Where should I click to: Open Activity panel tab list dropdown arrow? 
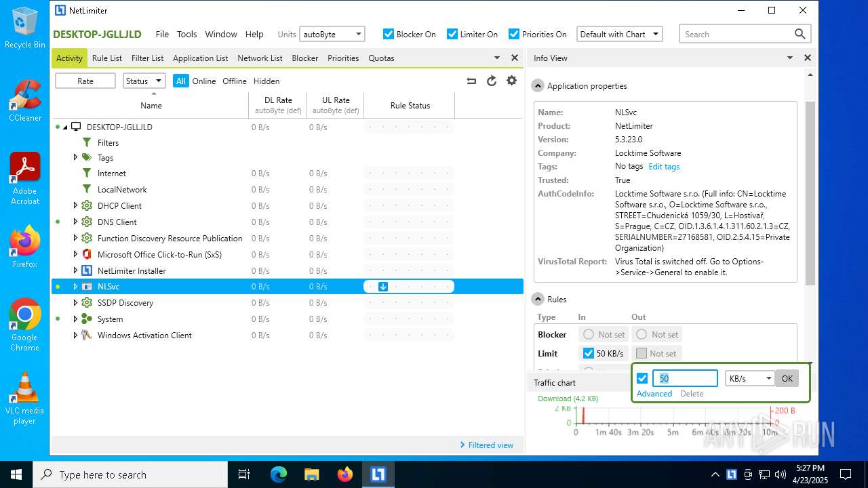497,58
